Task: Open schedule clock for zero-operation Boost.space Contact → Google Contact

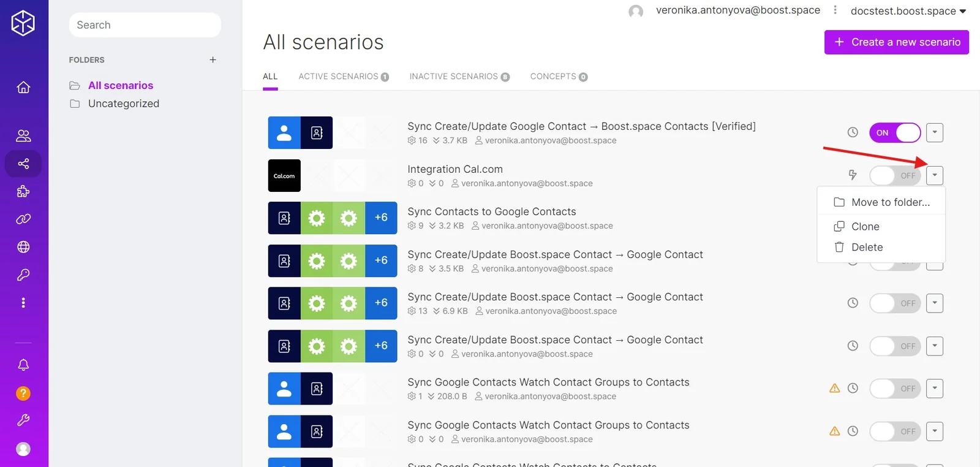Action: (853, 346)
